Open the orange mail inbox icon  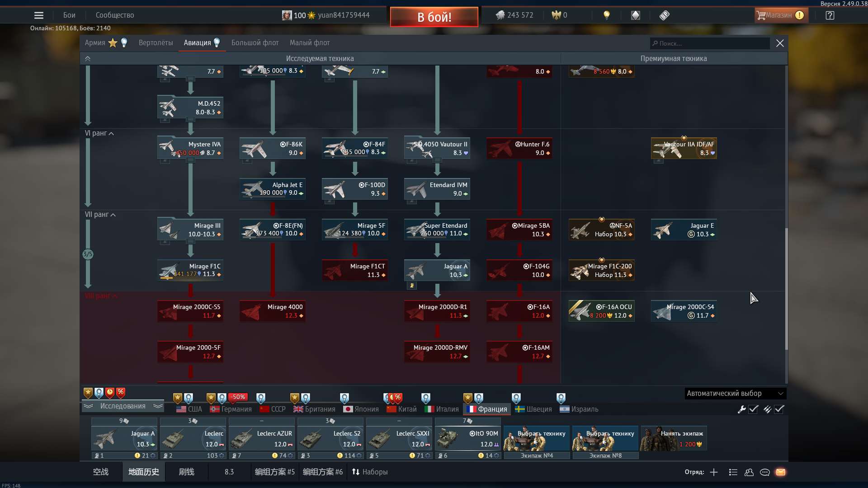click(781, 472)
